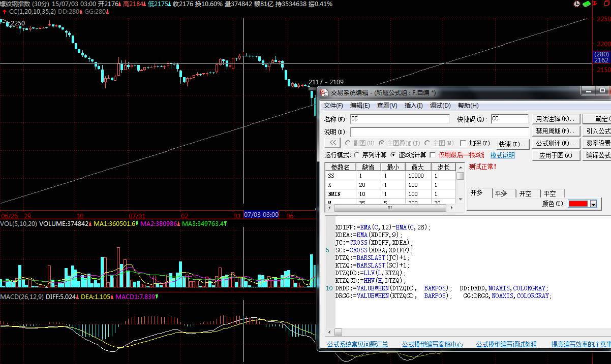Click the X parameter default value 20
Screen dimensions: 611x364
coord(368,185)
